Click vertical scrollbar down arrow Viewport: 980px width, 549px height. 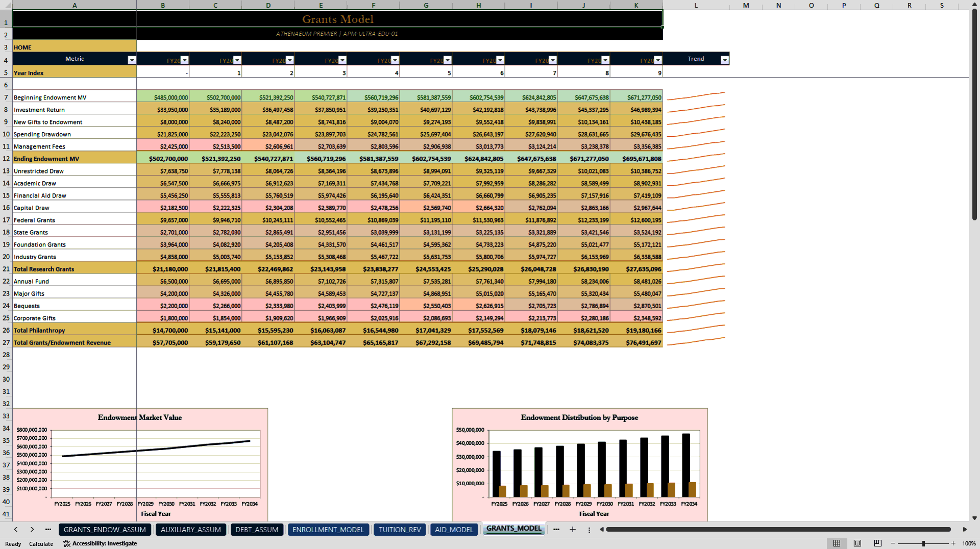pos(974,518)
